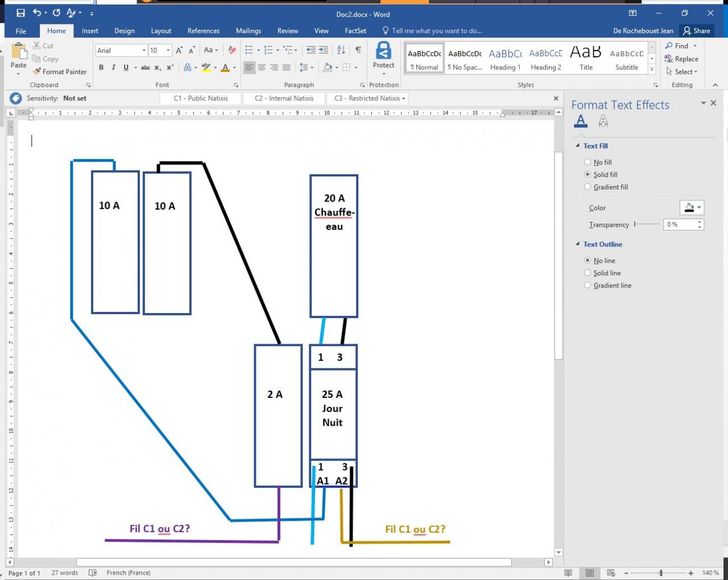Switch to the Layout tab
Viewport: 728px width, 580px height.
coord(161,31)
